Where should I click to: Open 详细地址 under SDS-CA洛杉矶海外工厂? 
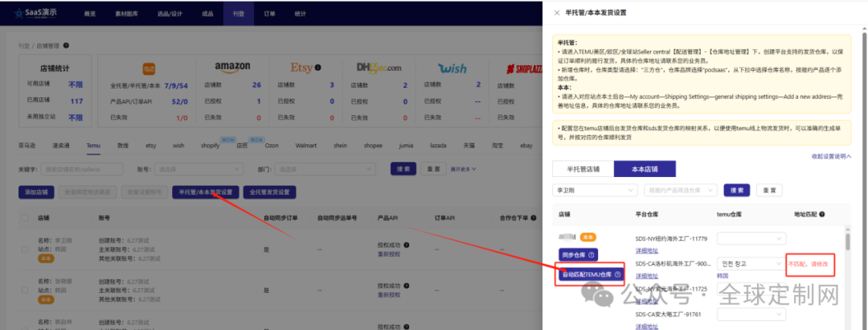click(646, 275)
